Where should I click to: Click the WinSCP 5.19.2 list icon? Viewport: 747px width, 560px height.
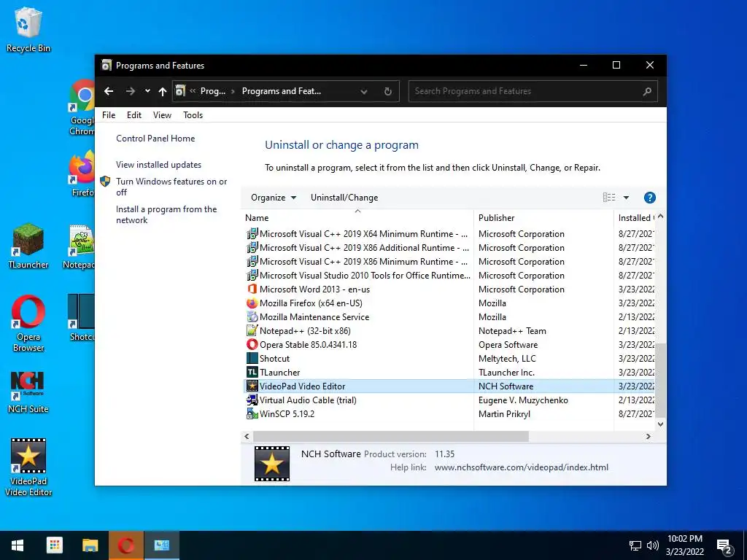252,413
